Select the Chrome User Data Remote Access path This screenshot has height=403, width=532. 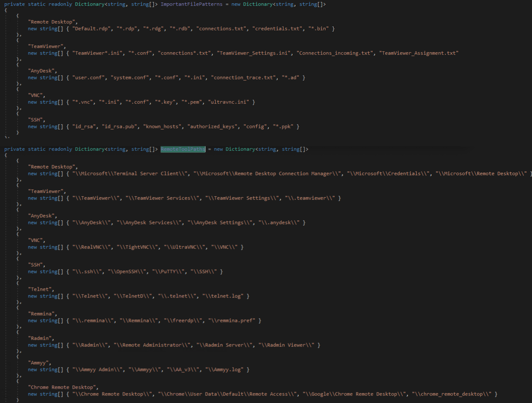point(227,394)
